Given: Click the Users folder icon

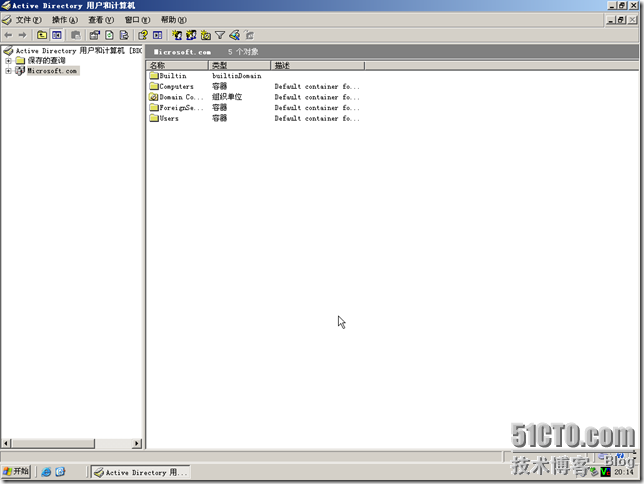Looking at the screenshot, I should [x=154, y=119].
